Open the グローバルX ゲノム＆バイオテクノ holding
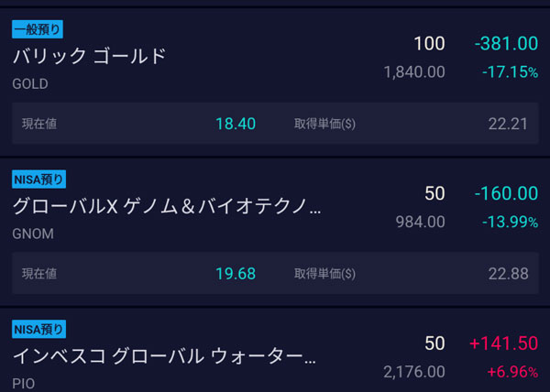This screenshot has width=550, height=392. point(168,206)
